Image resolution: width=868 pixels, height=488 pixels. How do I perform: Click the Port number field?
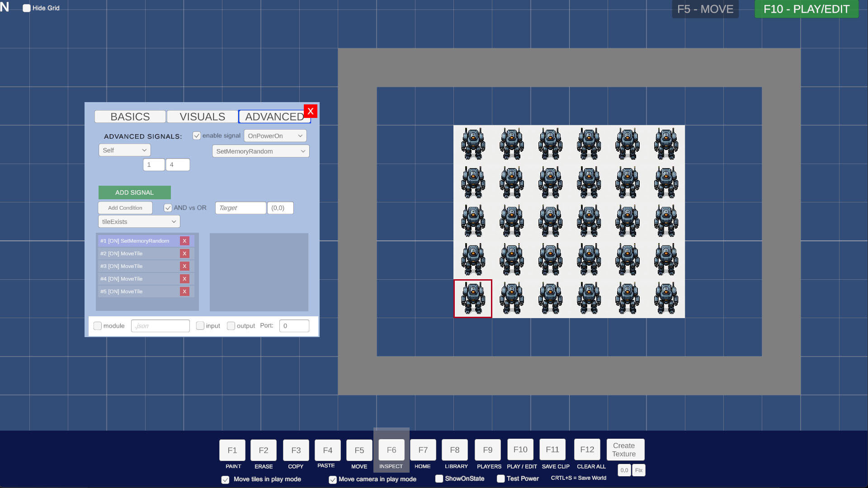point(294,326)
